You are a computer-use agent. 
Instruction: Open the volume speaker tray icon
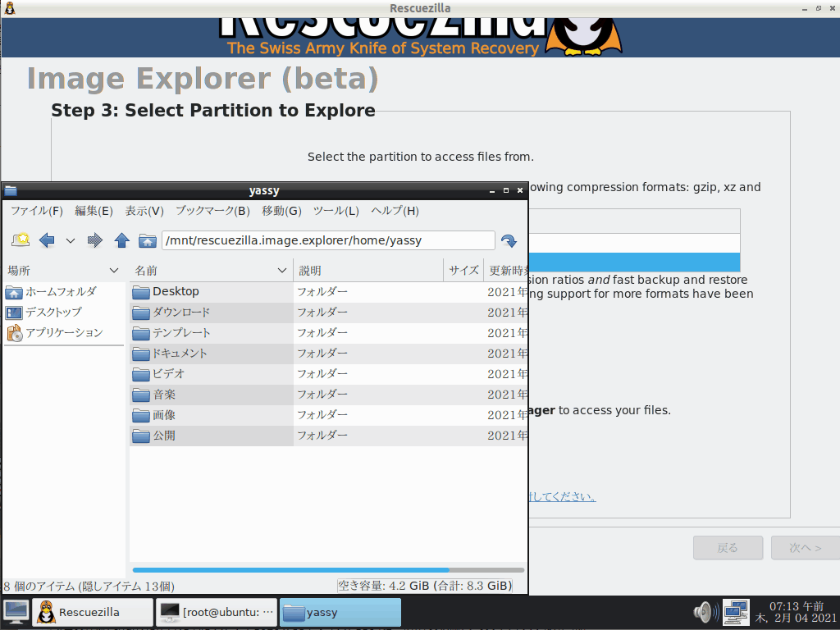tap(706, 612)
